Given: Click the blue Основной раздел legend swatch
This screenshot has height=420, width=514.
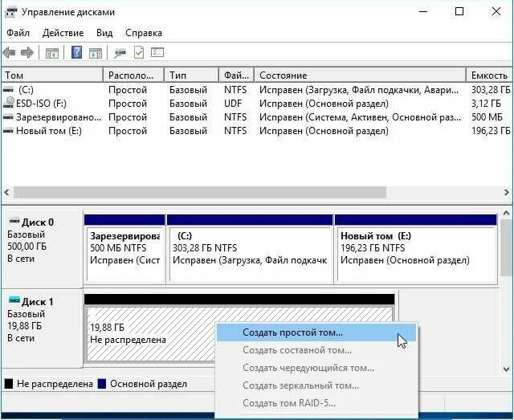Looking at the screenshot, I should click(x=102, y=384).
